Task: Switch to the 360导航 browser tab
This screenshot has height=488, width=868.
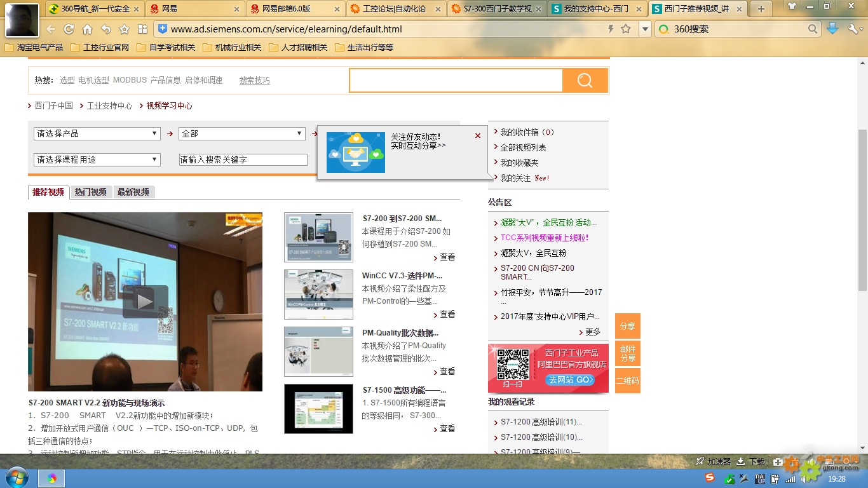Action: pos(95,9)
